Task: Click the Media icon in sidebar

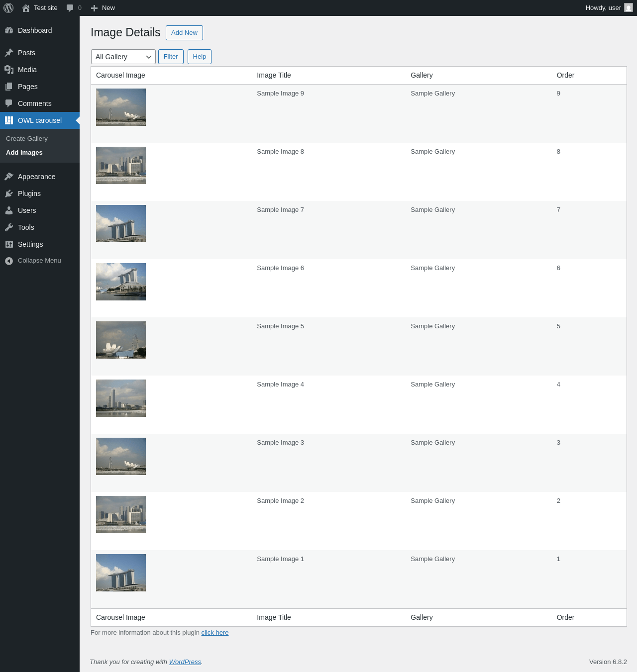Action: pyautogui.click(x=9, y=70)
